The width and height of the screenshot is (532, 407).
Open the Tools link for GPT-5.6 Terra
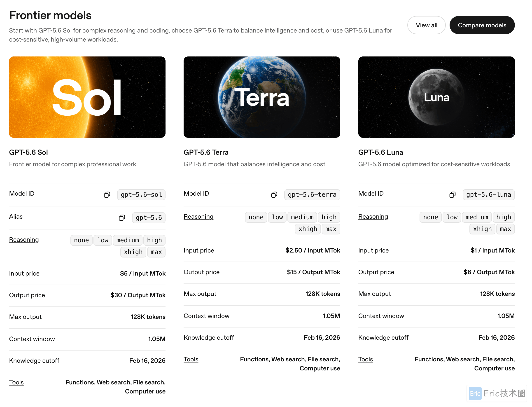191,359
